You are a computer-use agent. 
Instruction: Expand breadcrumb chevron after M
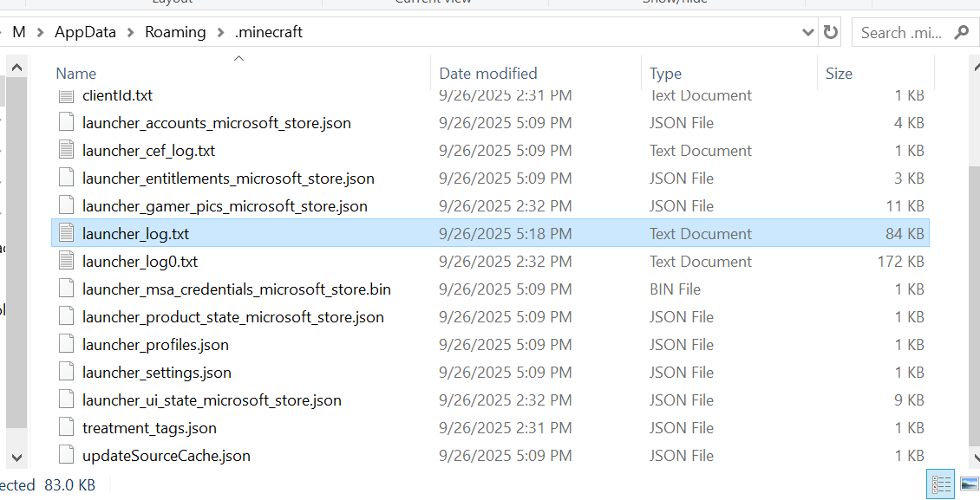[x=40, y=32]
